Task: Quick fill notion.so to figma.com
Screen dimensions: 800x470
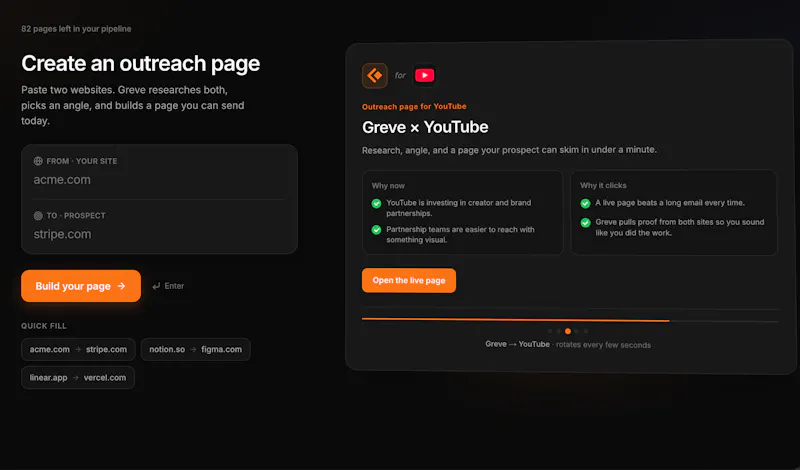Action: pyautogui.click(x=195, y=350)
